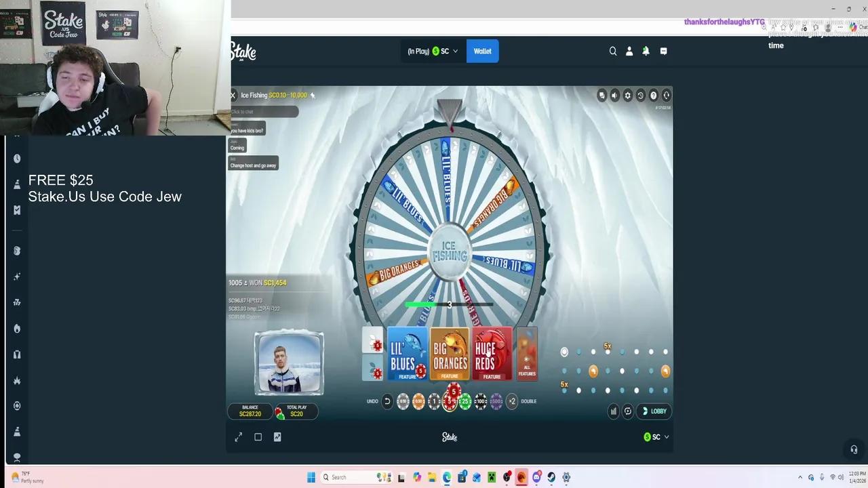868x488 pixels.
Task: Bet on All Features
Action: pyautogui.click(x=527, y=354)
